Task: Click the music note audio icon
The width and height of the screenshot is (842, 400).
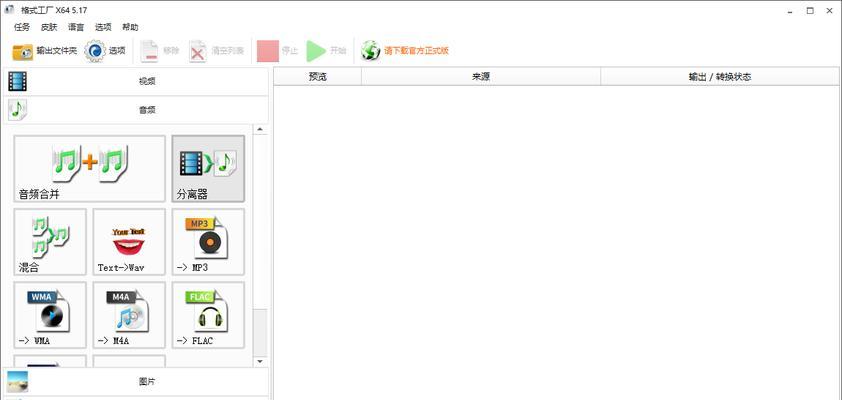Action: tap(17, 110)
